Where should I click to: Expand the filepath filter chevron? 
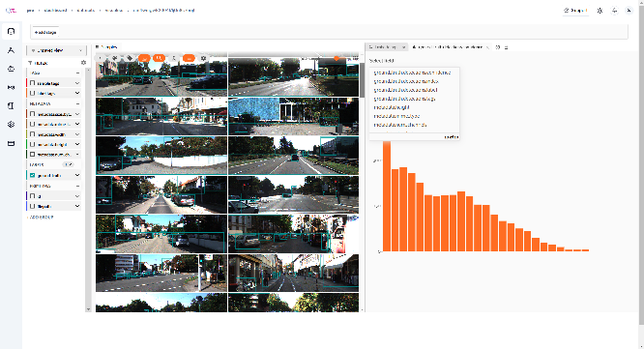pyautogui.click(x=77, y=206)
